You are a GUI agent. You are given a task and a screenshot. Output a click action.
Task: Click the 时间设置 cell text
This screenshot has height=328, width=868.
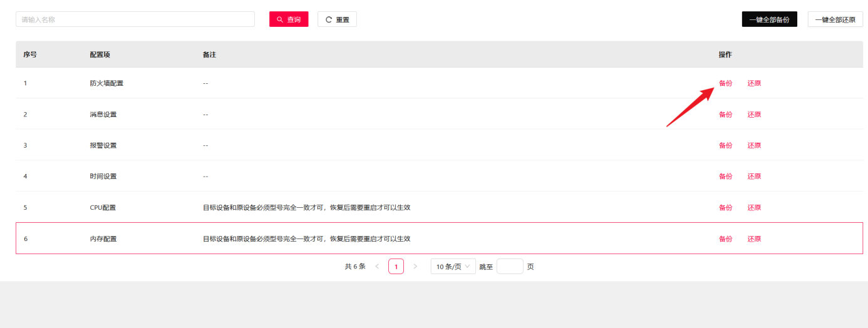point(103,177)
